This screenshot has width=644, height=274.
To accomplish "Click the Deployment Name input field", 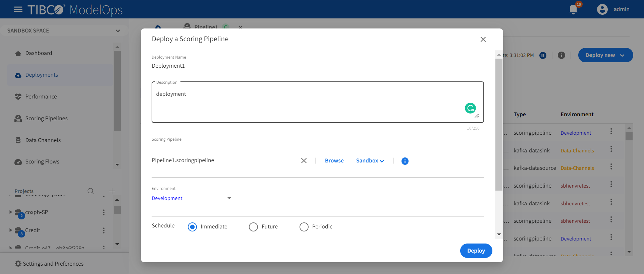I will pos(317,66).
